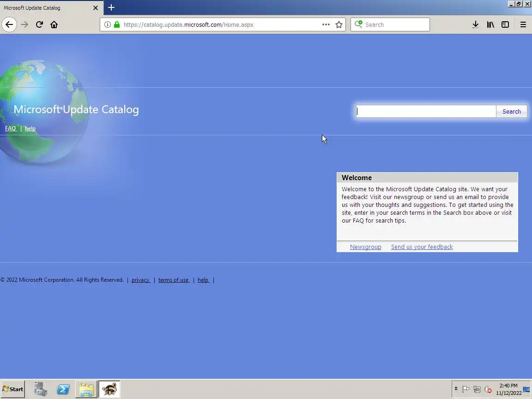Open the Newsgroup link
The image size is (532, 399).
(365, 247)
